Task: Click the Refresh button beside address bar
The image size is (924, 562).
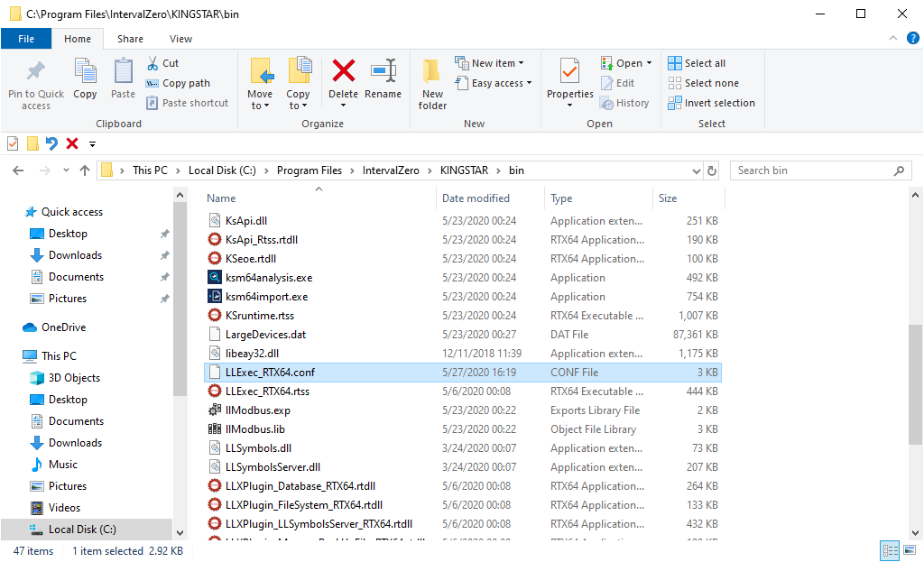Action: click(712, 170)
